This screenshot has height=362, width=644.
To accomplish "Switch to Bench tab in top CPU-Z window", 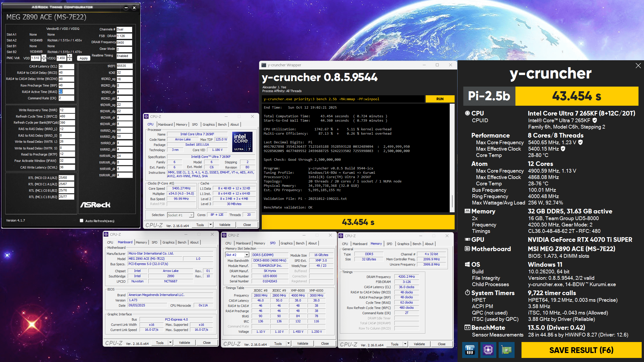I will point(222,125).
